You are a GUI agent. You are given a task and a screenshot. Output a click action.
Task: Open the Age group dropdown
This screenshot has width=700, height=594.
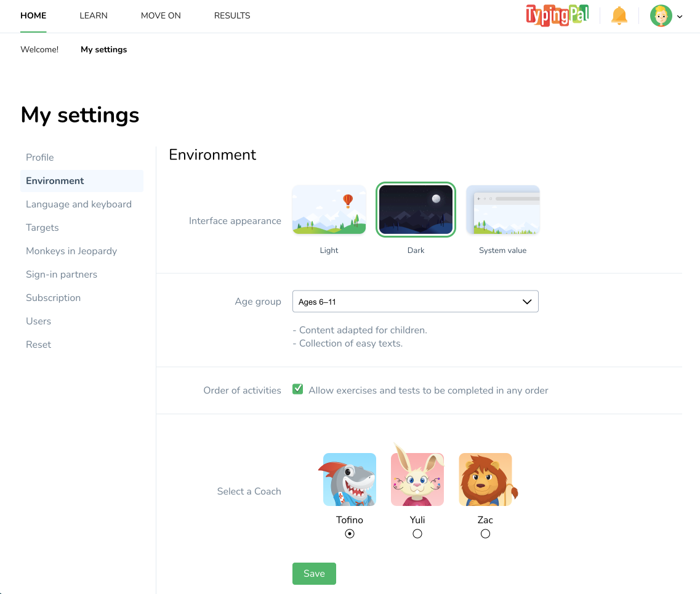[x=415, y=302]
